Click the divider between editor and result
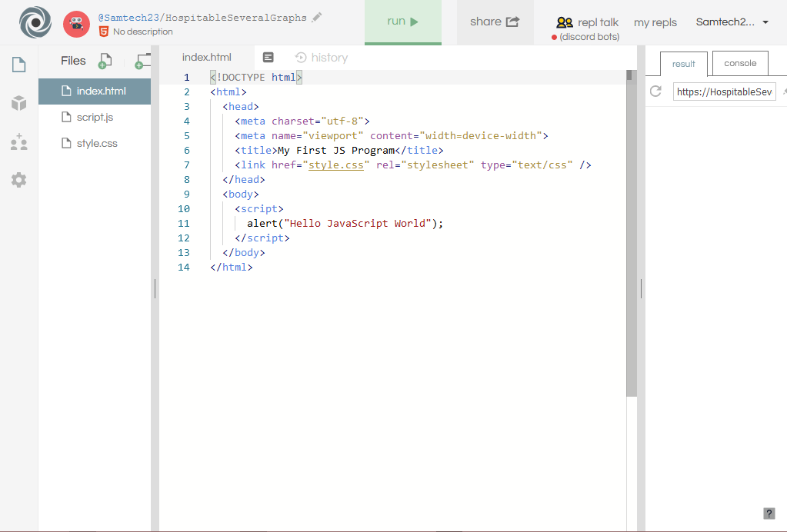This screenshot has height=532, width=787. pyautogui.click(x=641, y=288)
